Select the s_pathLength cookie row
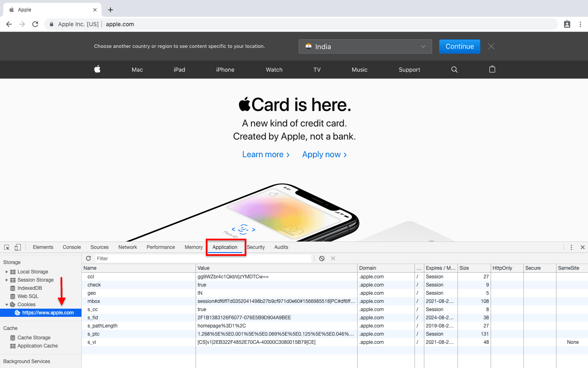This screenshot has height=368, width=588. coord(335,326)
